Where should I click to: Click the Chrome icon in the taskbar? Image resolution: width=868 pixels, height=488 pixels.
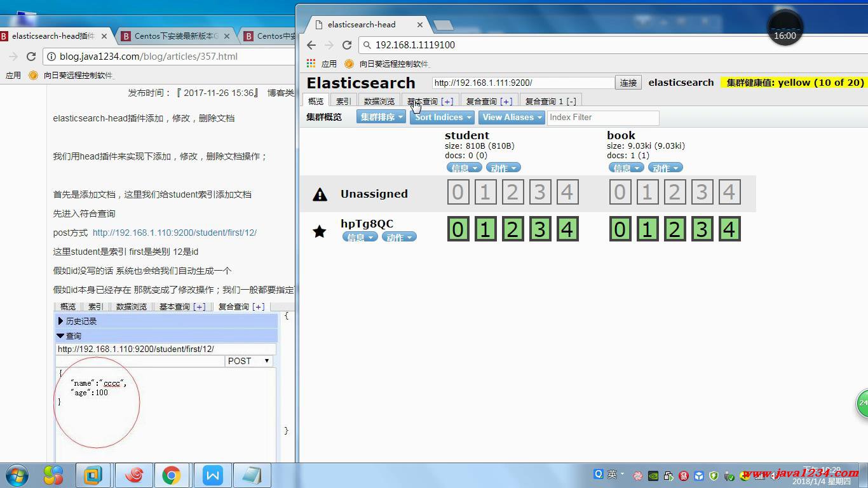click(x=171, y=475)
